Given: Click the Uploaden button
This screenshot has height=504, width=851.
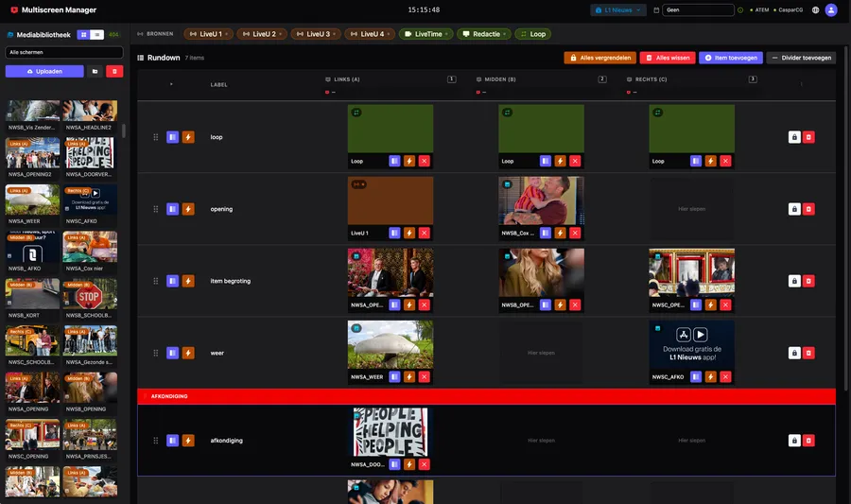Looking at the screenshot, I should 44,71.
